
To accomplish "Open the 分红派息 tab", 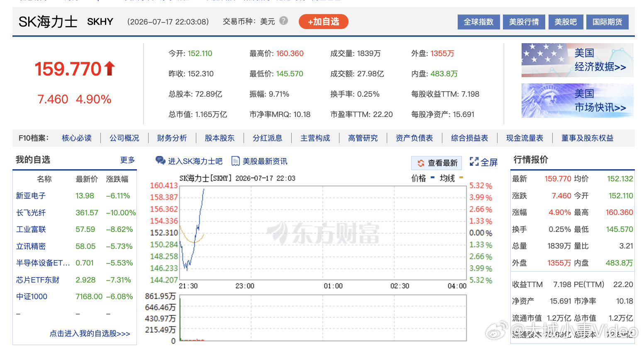I will (x=268, y=138).
